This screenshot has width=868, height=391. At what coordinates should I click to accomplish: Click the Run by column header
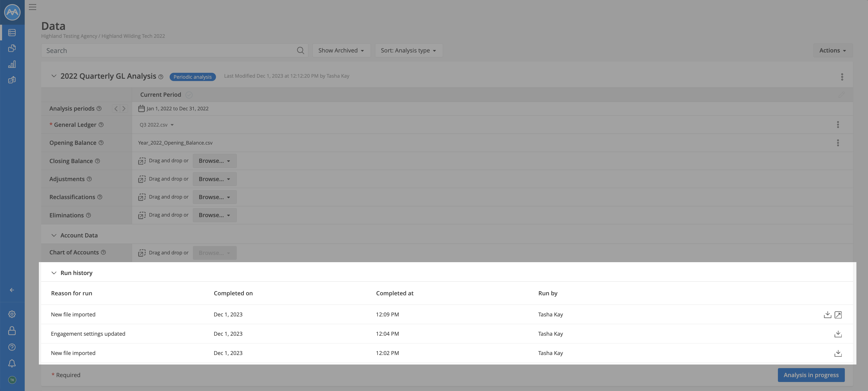pyautogui.click(x=548, y=293)
